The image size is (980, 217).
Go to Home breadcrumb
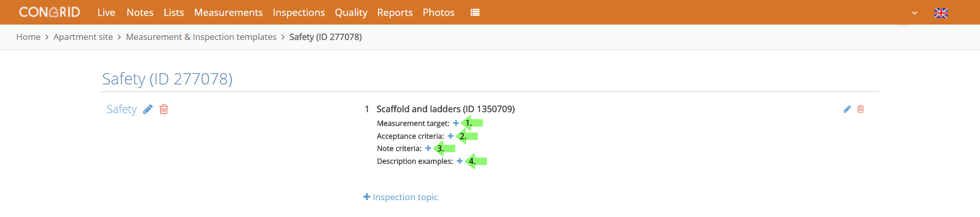28,37
